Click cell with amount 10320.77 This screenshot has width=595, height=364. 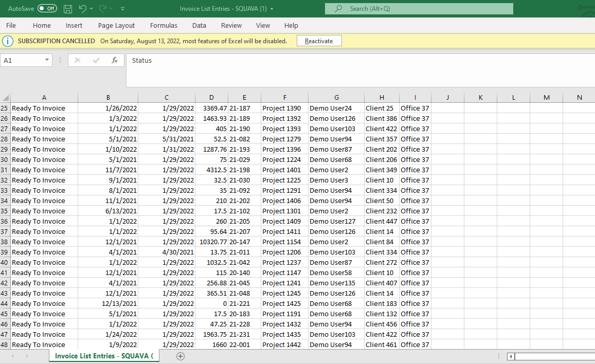[x=211, y=242]
